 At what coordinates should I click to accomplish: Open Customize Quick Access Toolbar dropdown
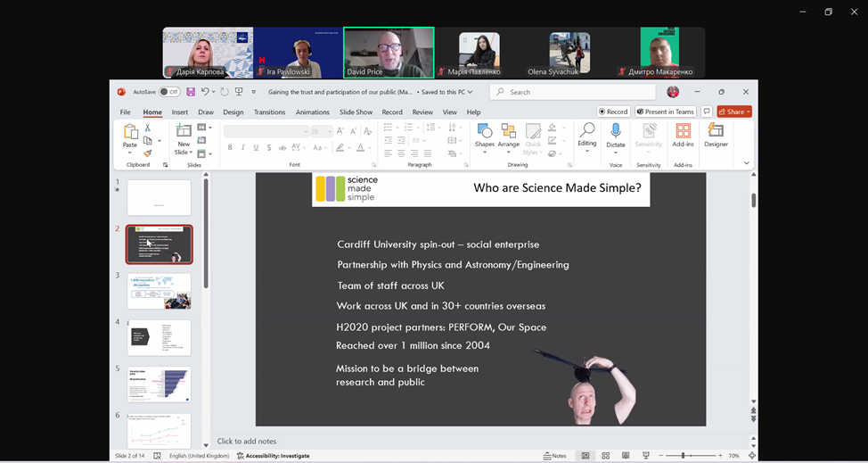[253, 92]
